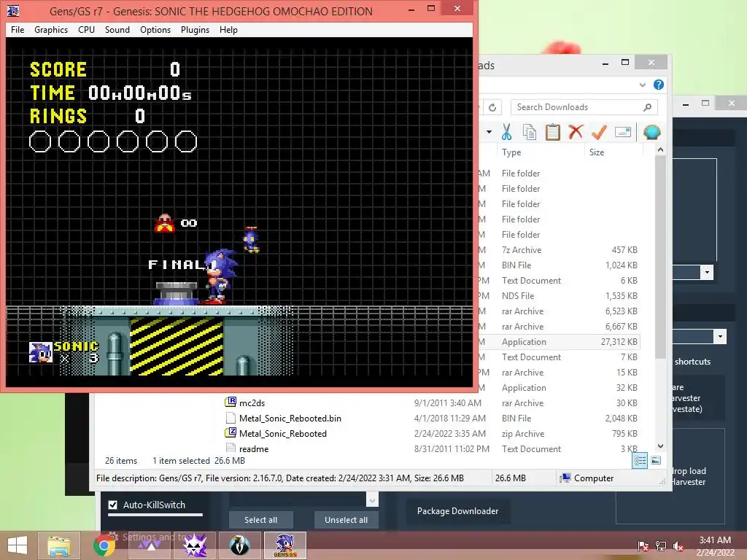
Task: Open Action Center flag in system tray
Action: 643,545
